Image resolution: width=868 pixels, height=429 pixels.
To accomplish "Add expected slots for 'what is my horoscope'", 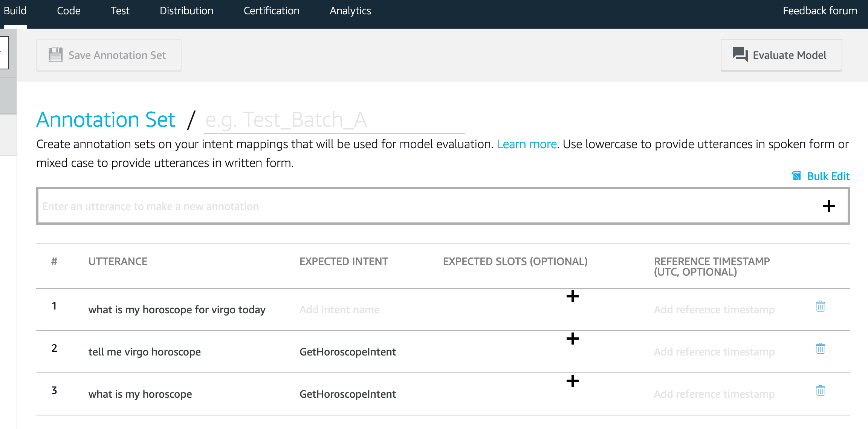I will [x=572, y=381].
